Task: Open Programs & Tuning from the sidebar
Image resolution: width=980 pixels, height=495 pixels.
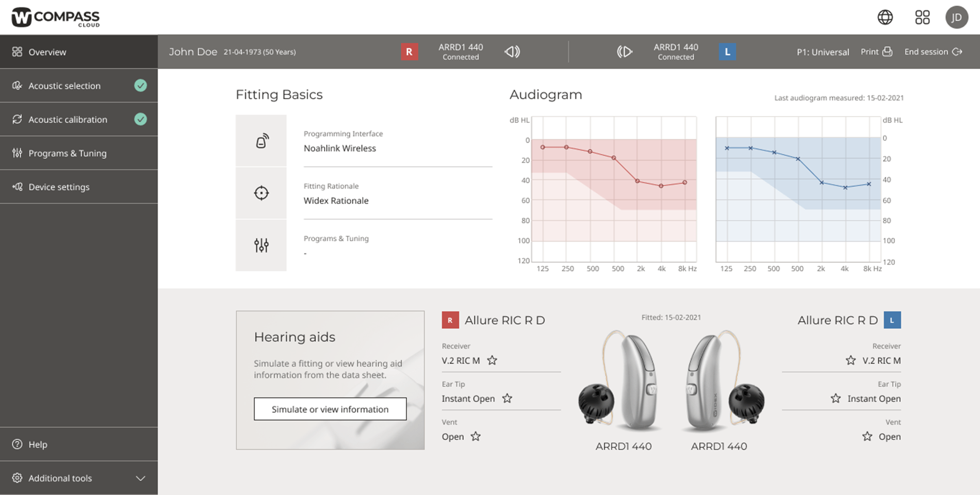Action: click(x=68, y=153)
